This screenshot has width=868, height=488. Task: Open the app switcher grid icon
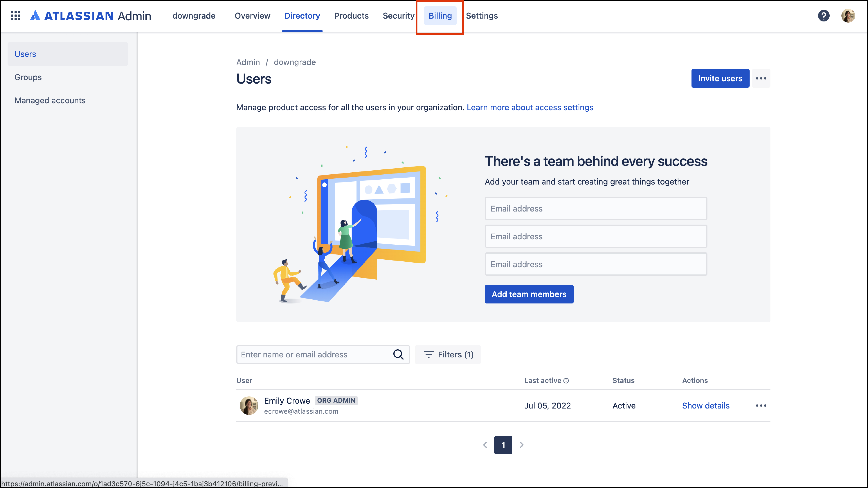16,16
